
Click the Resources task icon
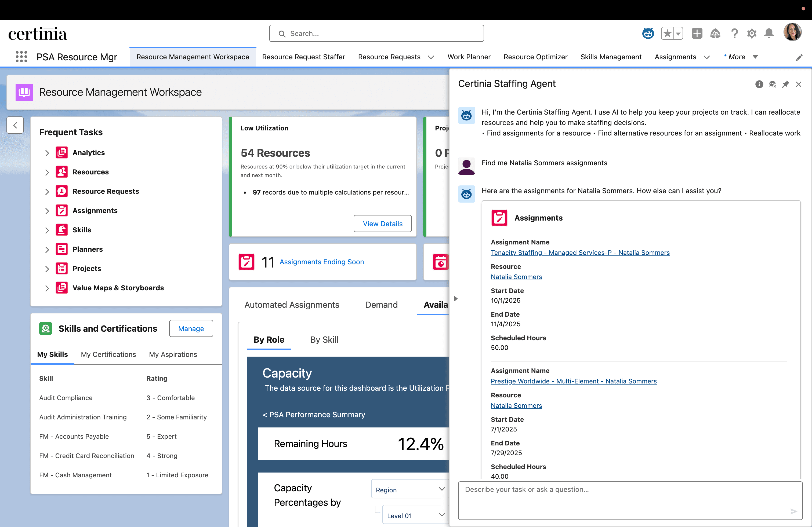coord(62,172)
